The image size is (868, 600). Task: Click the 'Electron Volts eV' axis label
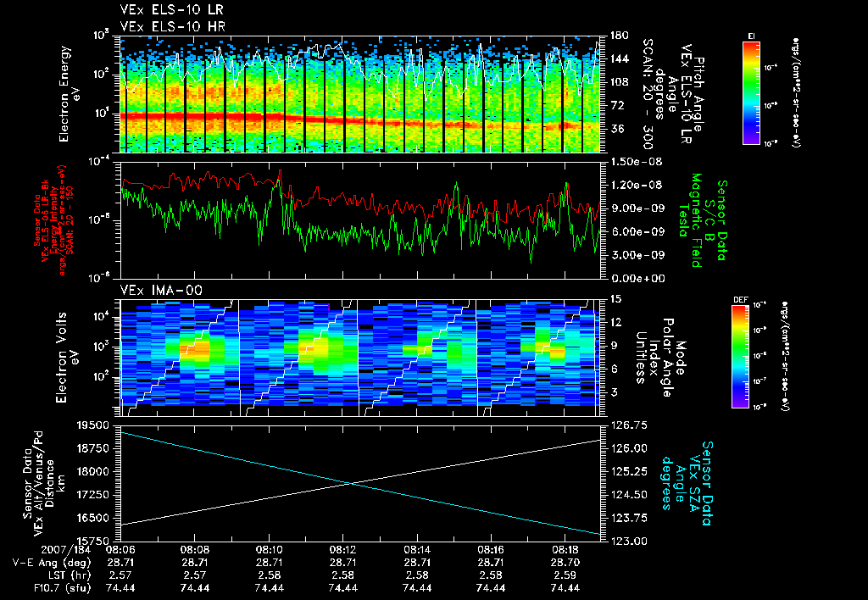coord(66,357)
